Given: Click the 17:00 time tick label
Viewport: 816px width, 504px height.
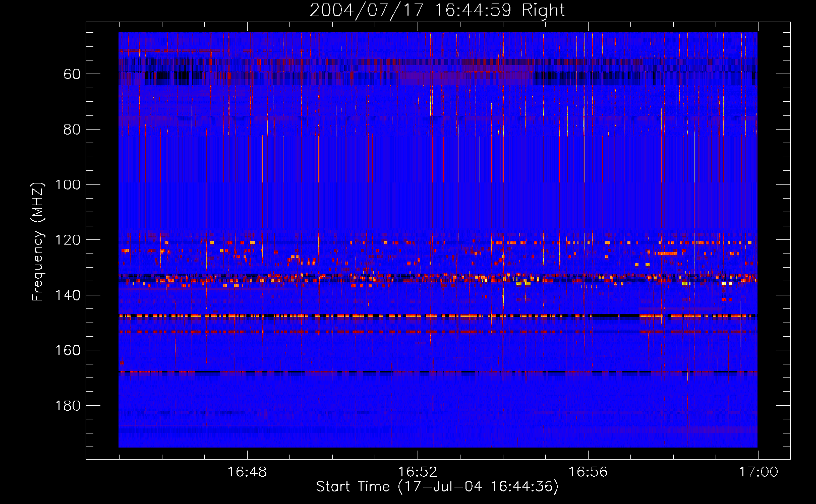Looking at the screenshot, I should click(759, 472).
